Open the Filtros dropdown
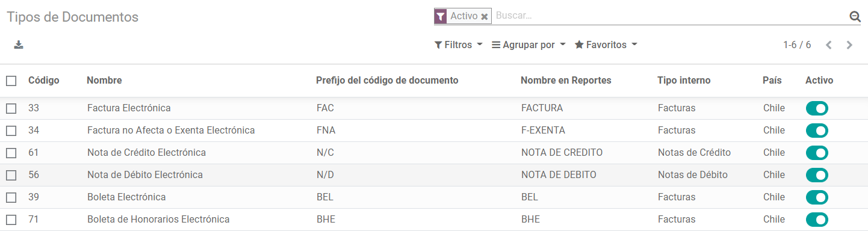 (459, 45)
